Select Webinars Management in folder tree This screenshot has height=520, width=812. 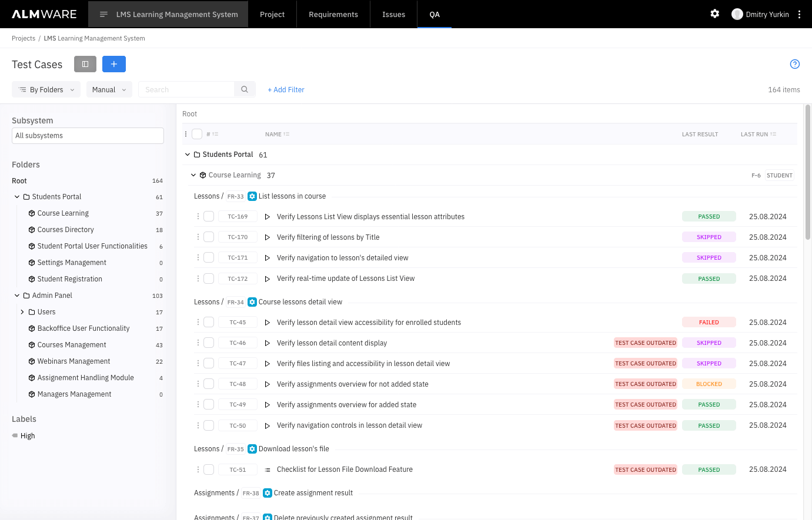(x=74, y=361)
